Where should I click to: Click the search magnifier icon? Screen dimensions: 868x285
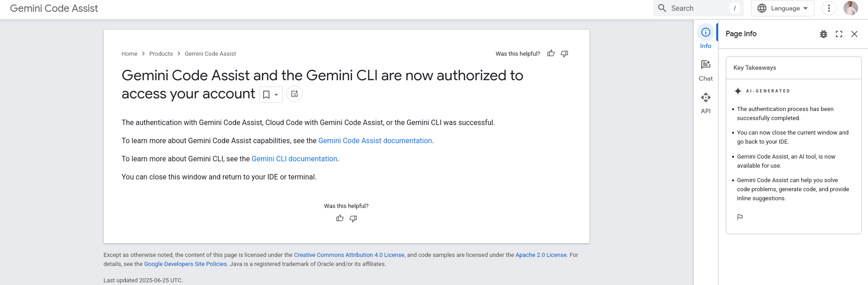click(662, 8)
